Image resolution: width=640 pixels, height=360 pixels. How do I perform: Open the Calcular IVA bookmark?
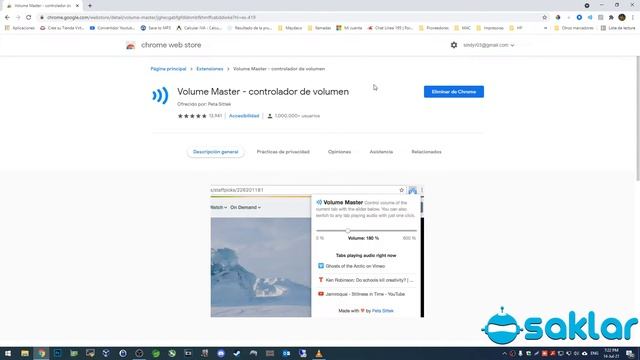click(x=199, y=28)
